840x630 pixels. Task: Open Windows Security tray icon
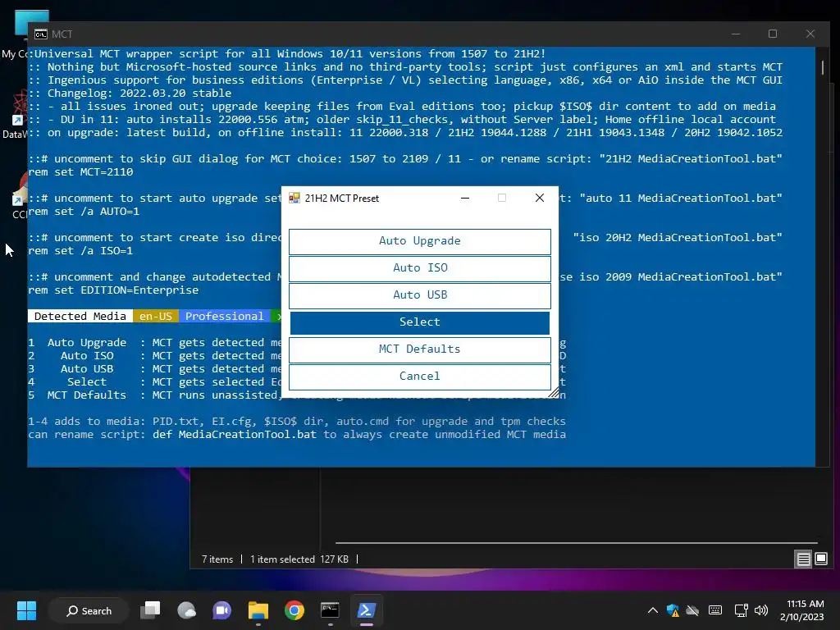click(x=673, y=610)
